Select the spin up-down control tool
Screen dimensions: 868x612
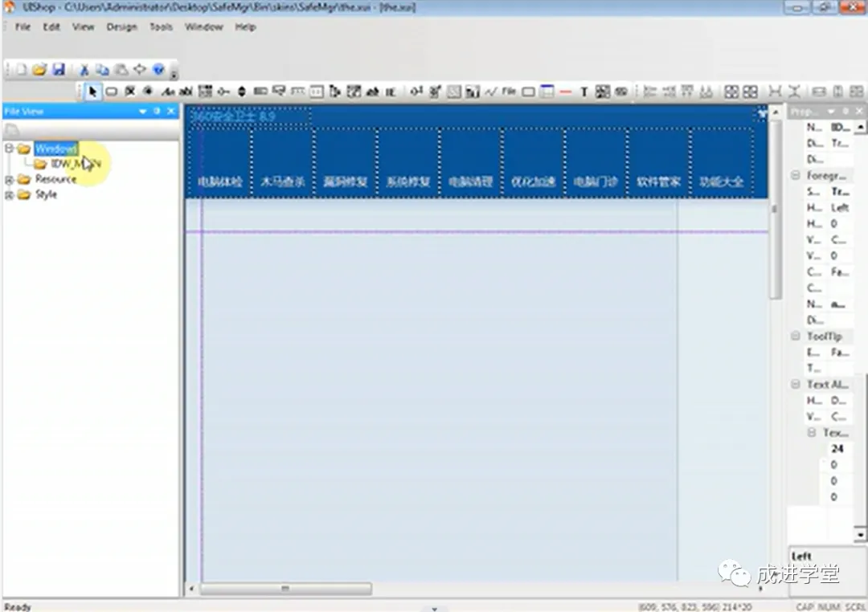click(241, 92)
